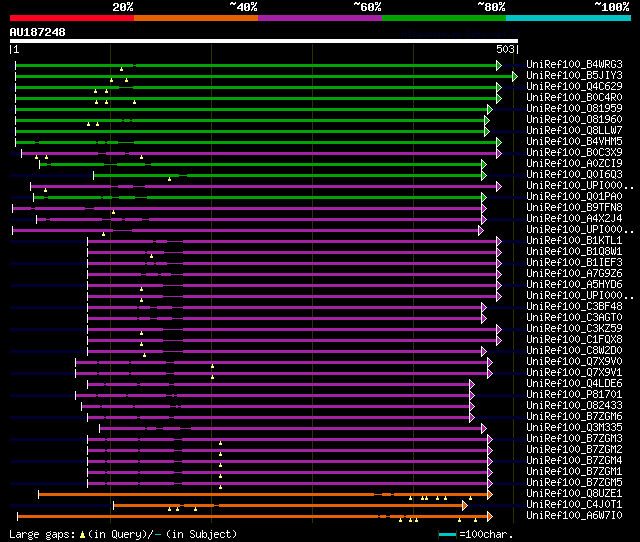Select the UniRef100_B7ZGM6 label

pyautogui.click(x=574, y=417)
